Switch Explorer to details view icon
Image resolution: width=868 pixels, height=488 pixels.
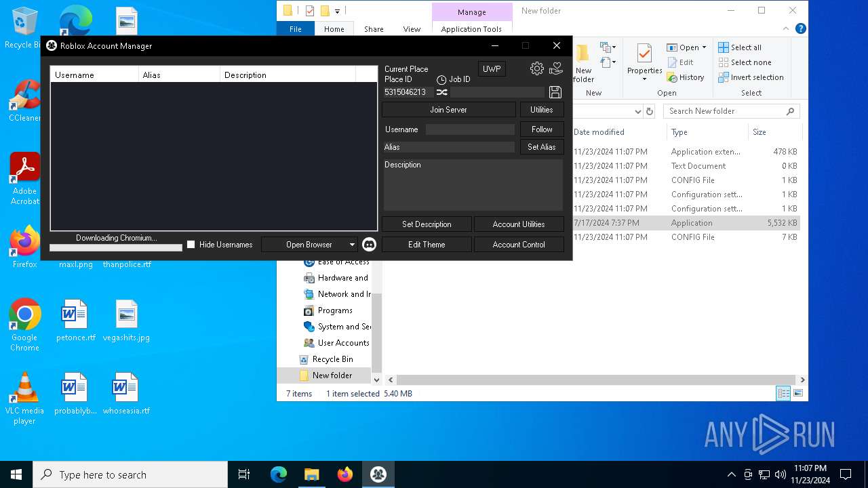point(783,393)
